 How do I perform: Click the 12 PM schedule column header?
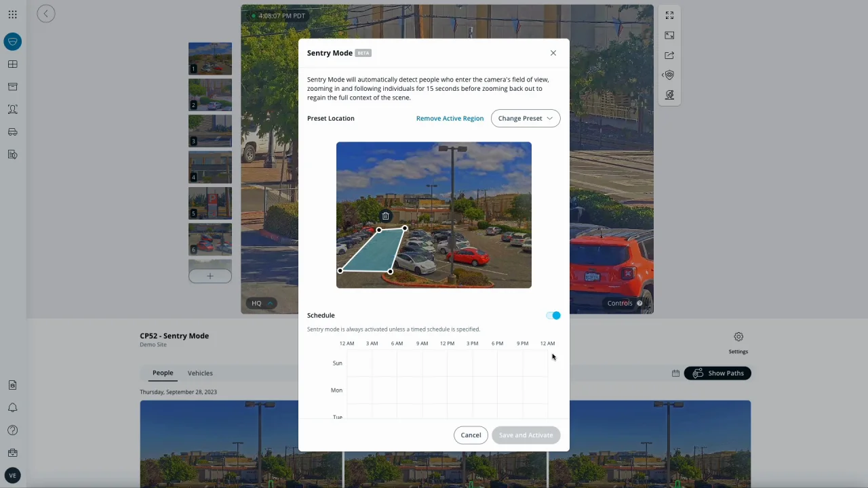[x=447, y=344]
